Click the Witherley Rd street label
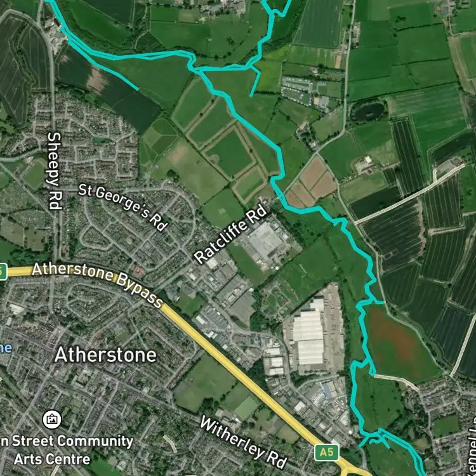 (x=244, y=442)
